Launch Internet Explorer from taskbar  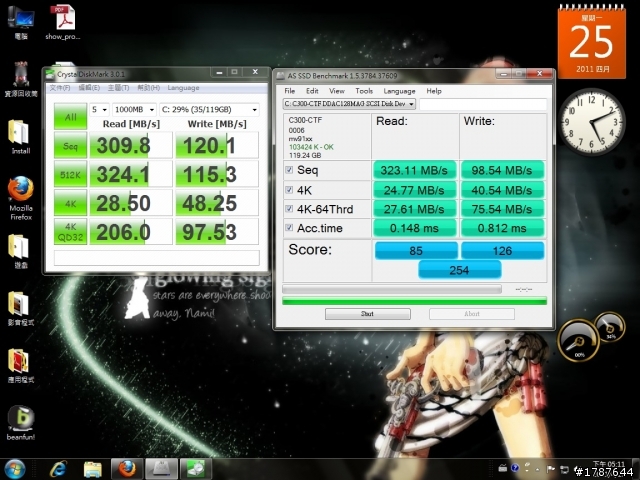59,469
